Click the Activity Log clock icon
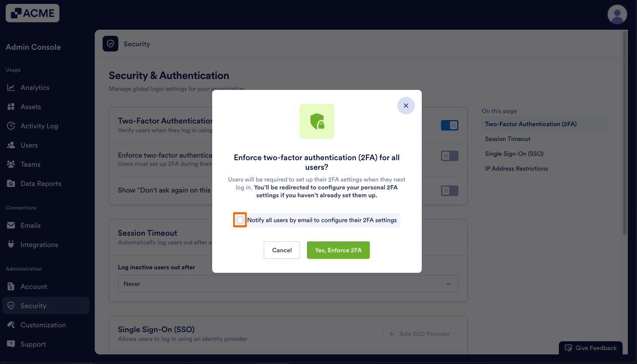 11,126
